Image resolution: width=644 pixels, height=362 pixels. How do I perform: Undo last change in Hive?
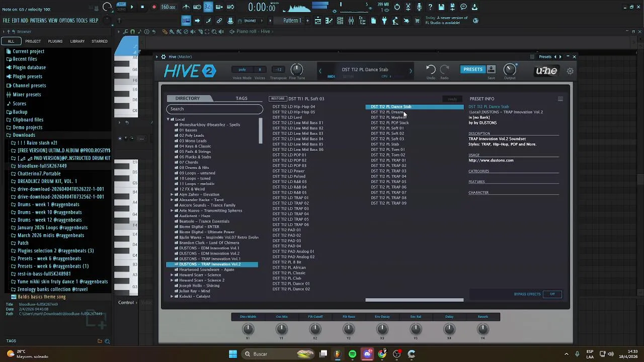(431, 69)
